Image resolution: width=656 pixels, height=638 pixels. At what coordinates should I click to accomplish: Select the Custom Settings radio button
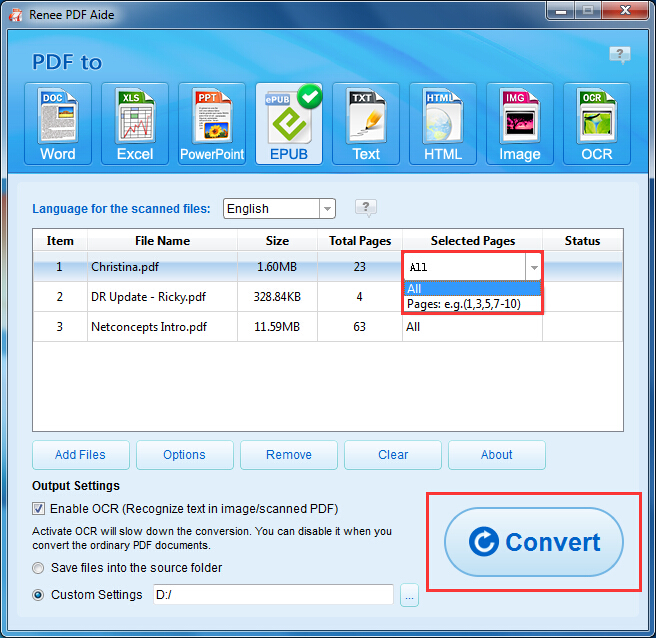(x=39, y=595)
